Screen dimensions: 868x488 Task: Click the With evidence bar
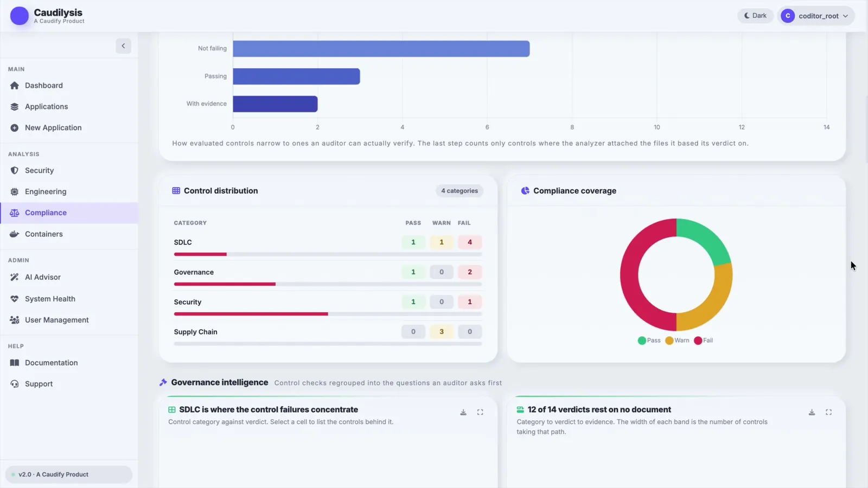coord(276,104)
